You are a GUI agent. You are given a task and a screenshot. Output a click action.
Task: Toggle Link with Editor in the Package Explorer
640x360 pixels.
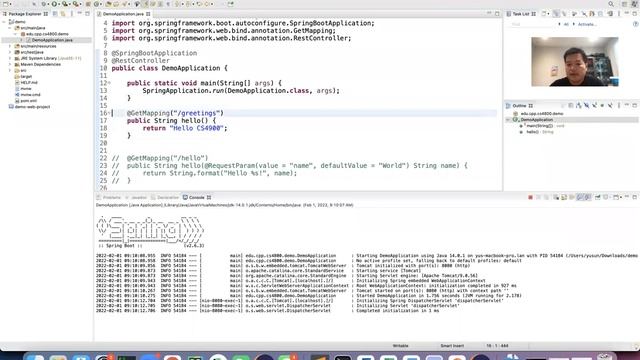pos(63,14)
